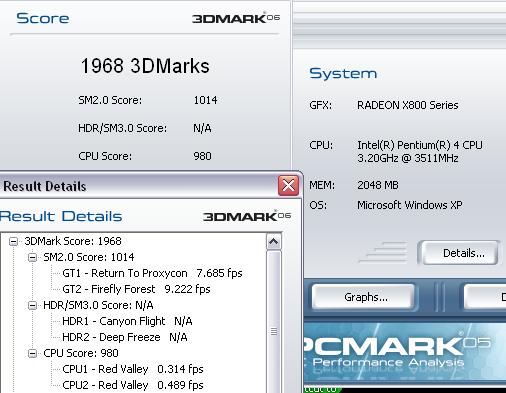Screen dimensions: 506x393
Task: Click the 1968 3DMarks score text
Action: click(145, 66)
